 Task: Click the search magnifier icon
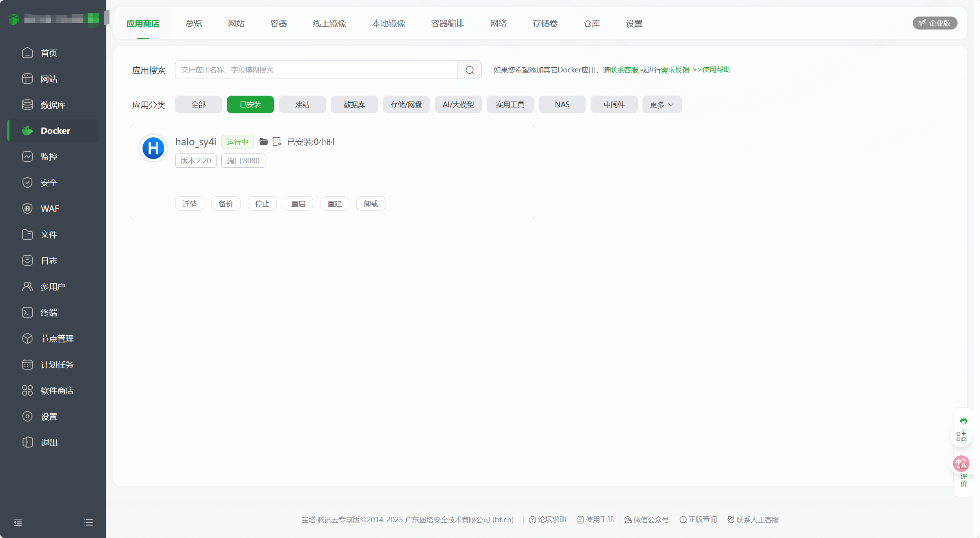coord(469,70)
